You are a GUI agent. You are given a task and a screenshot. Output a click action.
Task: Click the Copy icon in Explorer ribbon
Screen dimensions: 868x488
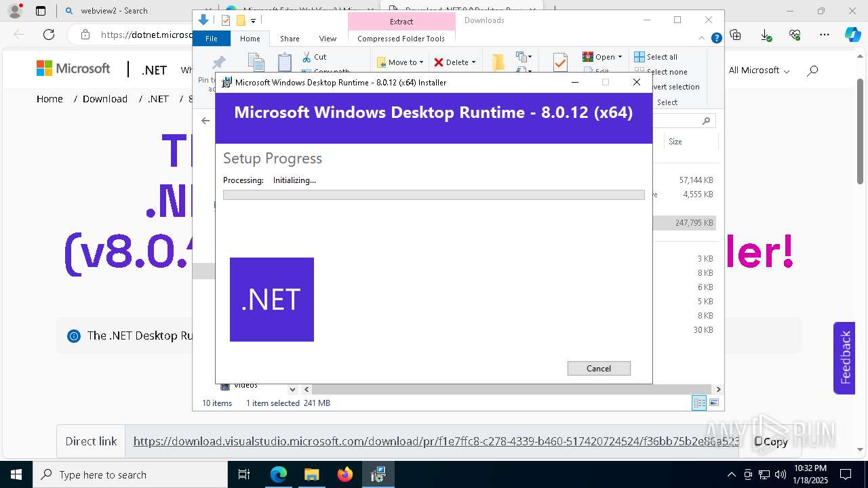tap(256, 63)
